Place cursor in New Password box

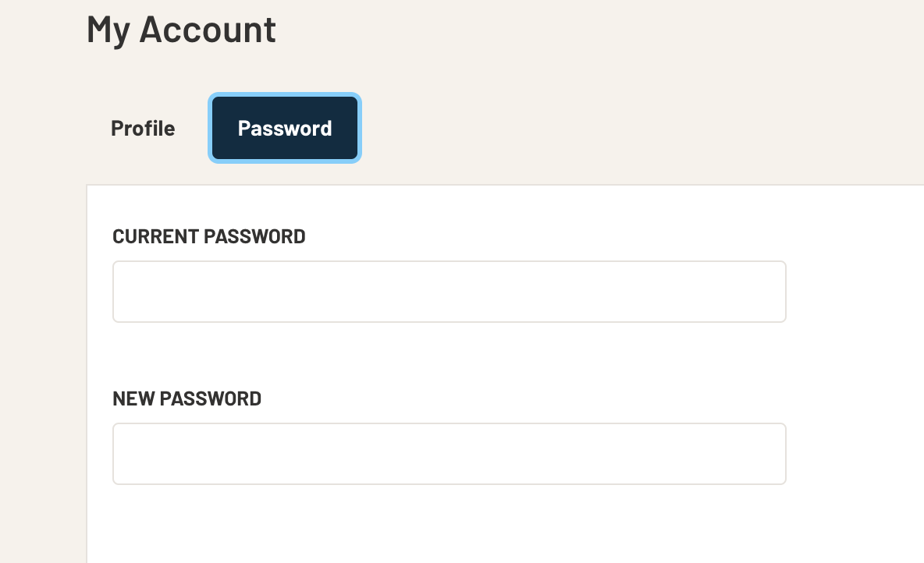(x=449, y=454)
